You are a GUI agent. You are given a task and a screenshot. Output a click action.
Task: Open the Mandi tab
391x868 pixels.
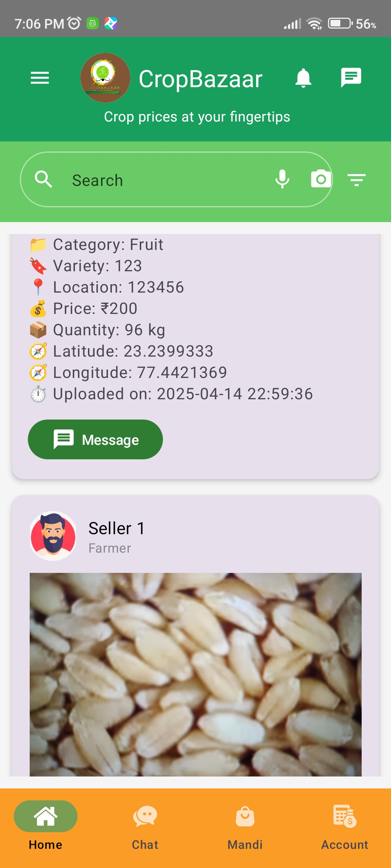click(x=245, y=826)
